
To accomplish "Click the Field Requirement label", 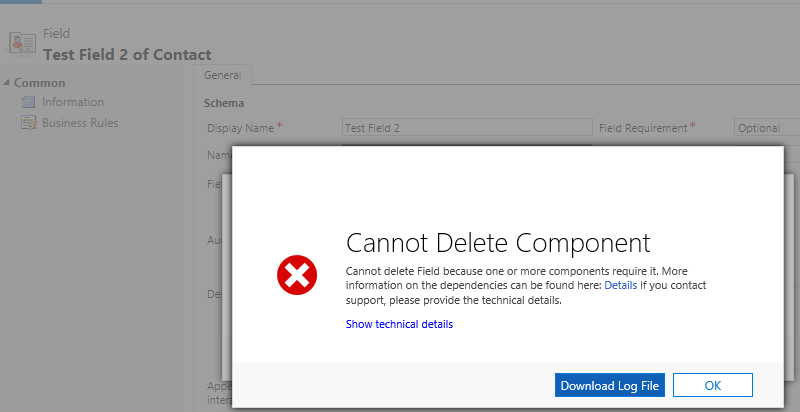I will point(642,128).
